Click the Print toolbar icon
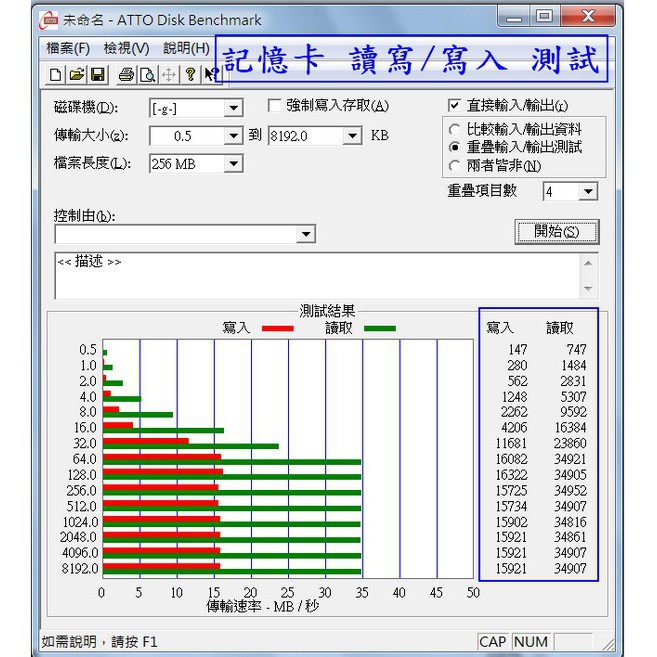Viewport: 657px width, 657px height. (x=126, y=75)
